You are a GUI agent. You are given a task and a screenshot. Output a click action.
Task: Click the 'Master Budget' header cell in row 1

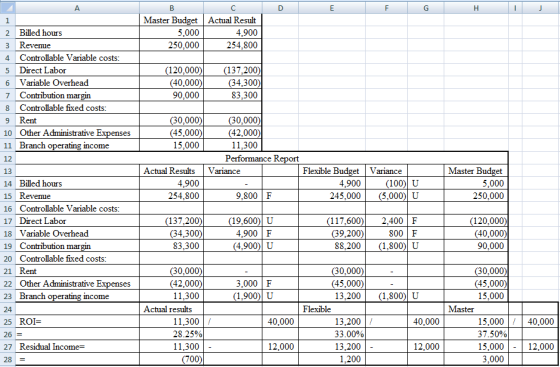pos(171,20)
